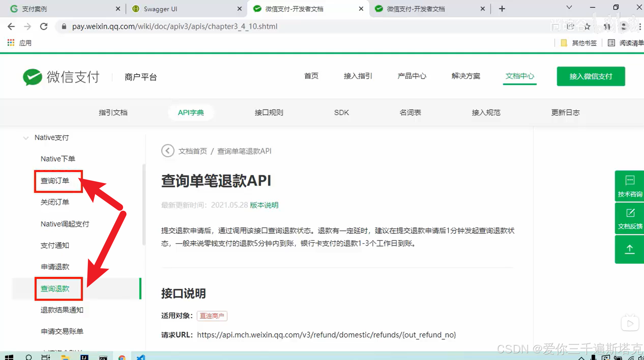Viewport: 644px width, 360px height.
Task: Click the browser forward arrow
Action: pyautogui.click(x=27, y=26)
